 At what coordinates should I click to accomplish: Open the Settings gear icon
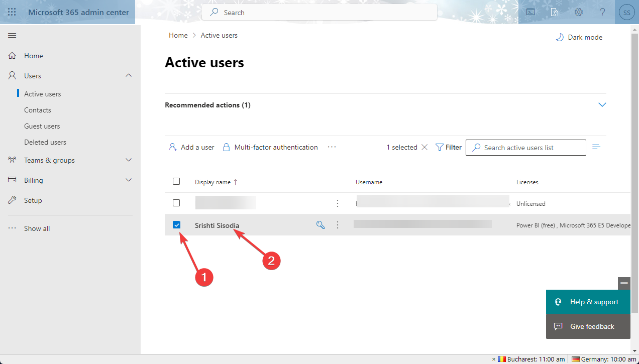[579, 12]
